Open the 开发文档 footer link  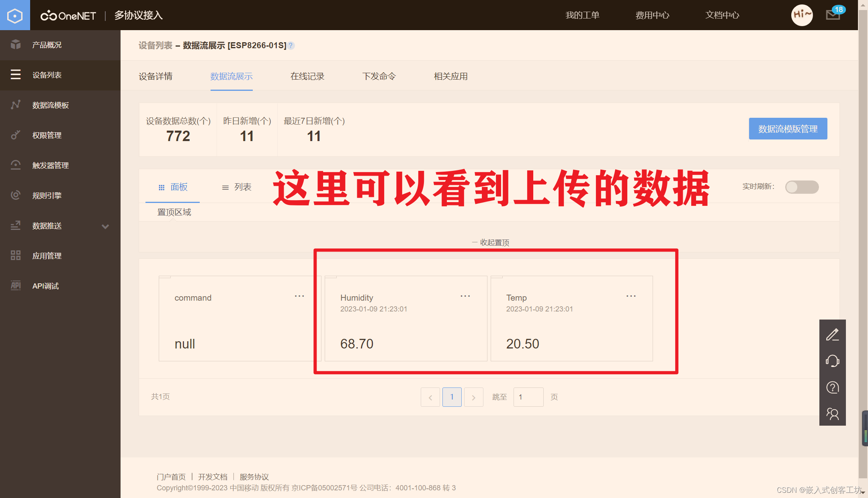point(213,477)
